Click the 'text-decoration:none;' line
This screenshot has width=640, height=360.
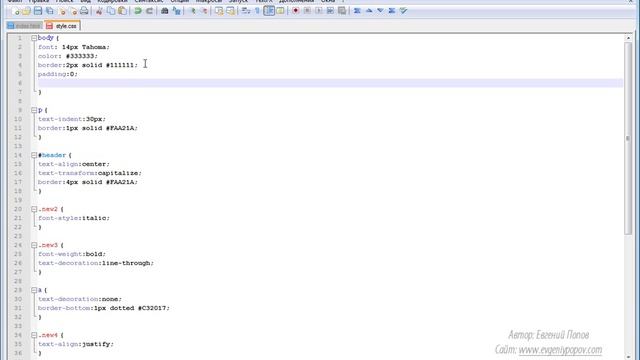[x=80, y=299]
